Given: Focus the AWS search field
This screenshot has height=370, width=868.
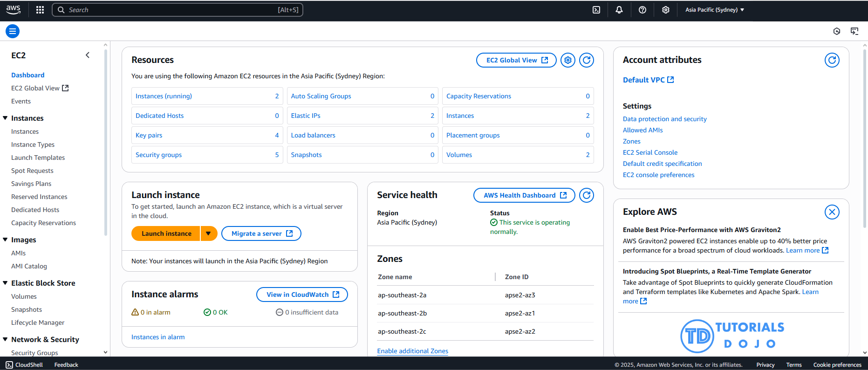Looking at the screenshot, I should point(178,10).
